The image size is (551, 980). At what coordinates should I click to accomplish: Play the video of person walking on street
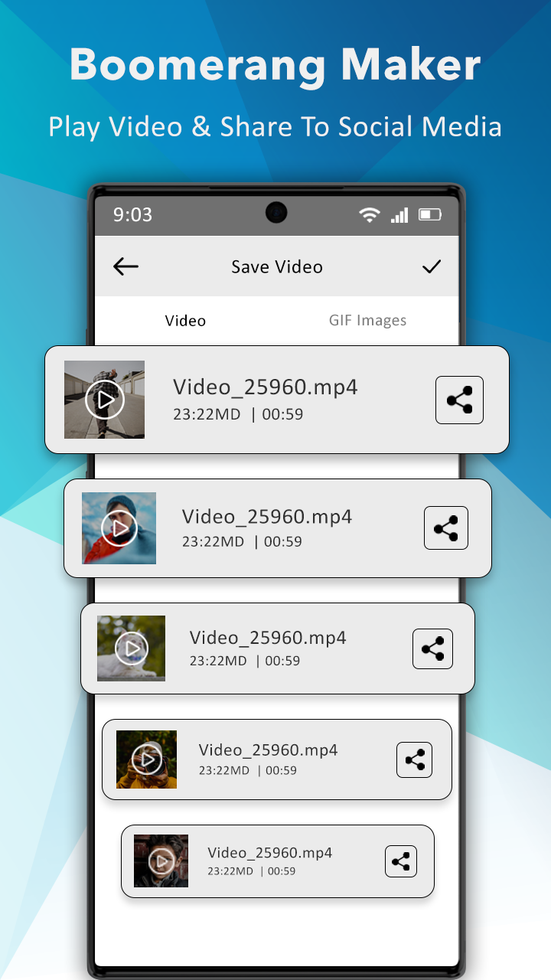pyautogui.click(x=104, y=400)
